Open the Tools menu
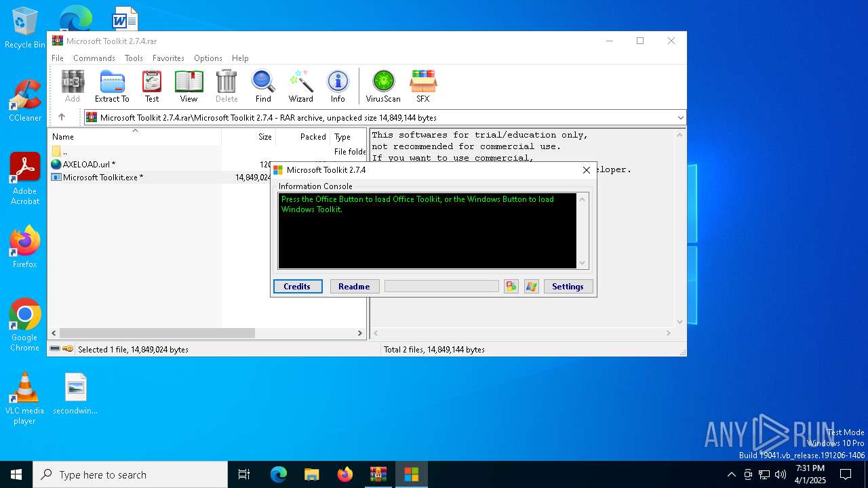Image resolution: width=868 pixels, height=488 pixels. (x=134, y=58)
